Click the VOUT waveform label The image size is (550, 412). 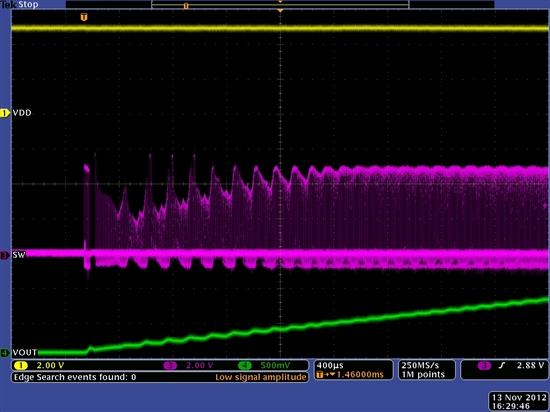pyautogui.click(x=25, y=352)
